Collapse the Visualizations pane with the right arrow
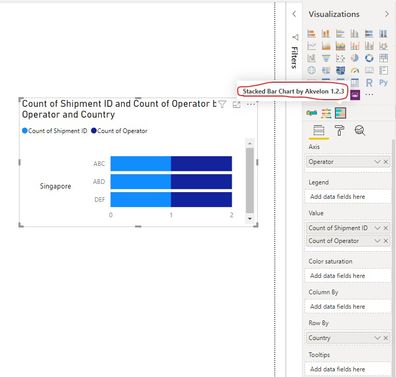 coord(386,14)
